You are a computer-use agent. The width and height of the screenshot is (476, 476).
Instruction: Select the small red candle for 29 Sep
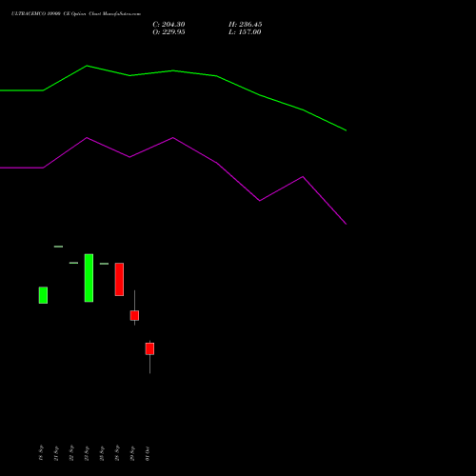(134, 315)
